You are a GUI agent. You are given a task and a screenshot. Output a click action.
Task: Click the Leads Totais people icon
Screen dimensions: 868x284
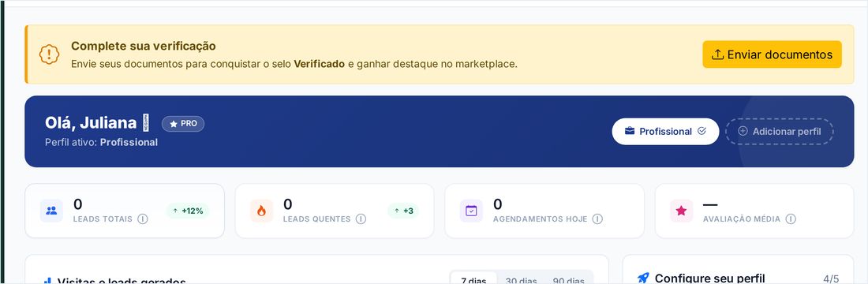coord(51,211)
